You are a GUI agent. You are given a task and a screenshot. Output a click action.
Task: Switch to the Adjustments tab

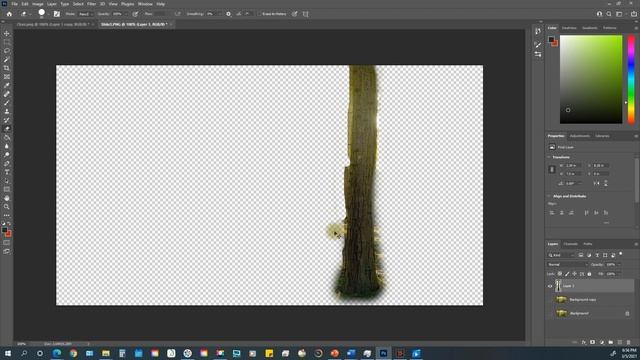click(580, 136)
